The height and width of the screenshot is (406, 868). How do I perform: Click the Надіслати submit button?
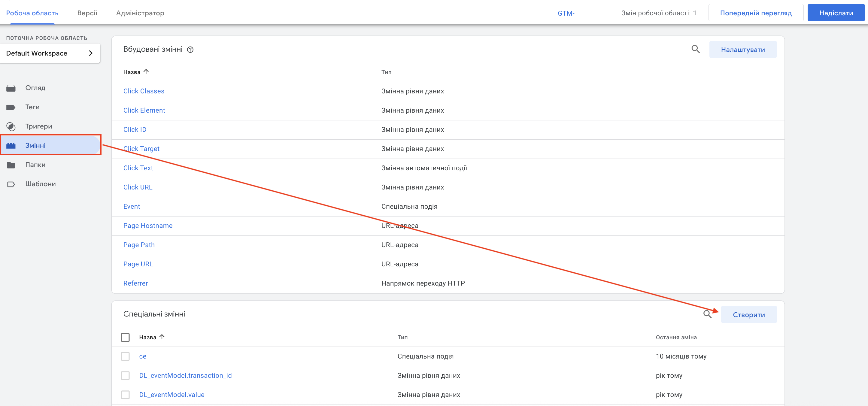click(836, 13)
